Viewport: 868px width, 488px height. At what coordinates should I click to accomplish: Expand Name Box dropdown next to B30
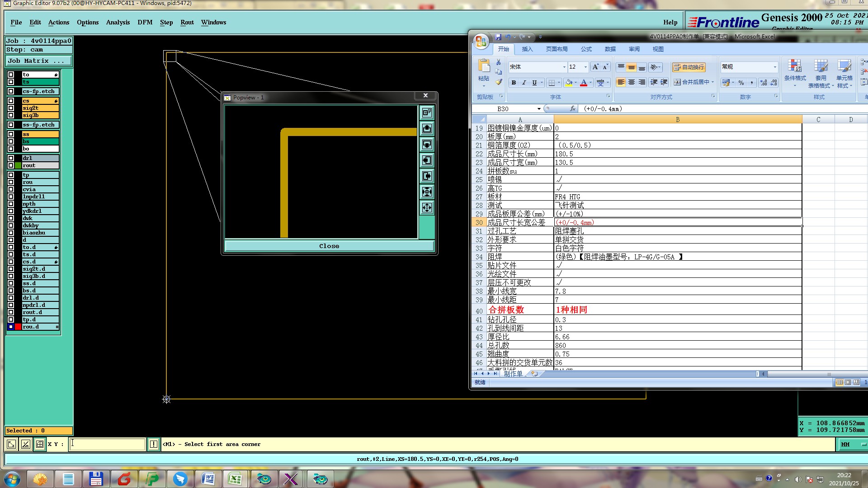click(x=539, y=109)
